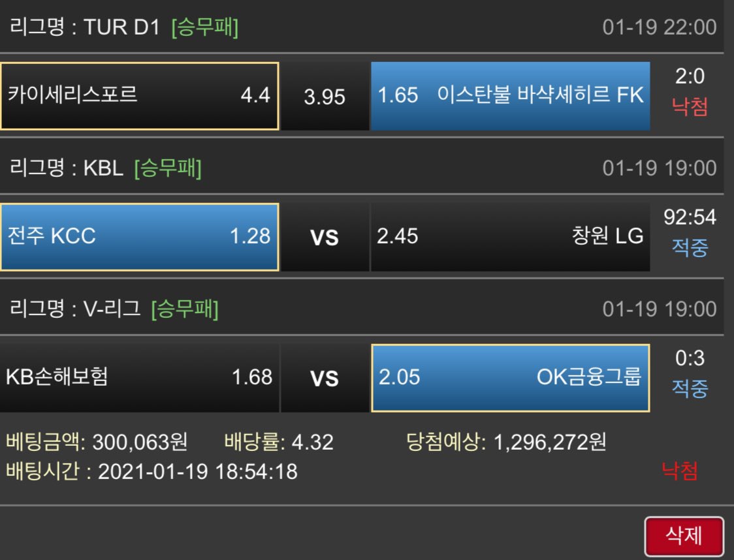The image size is (734, 560).
Task: Select 이스탄불 바샥셰히르 FK 1.65 option
Action: pyautogui.click(x=510, y=96)
